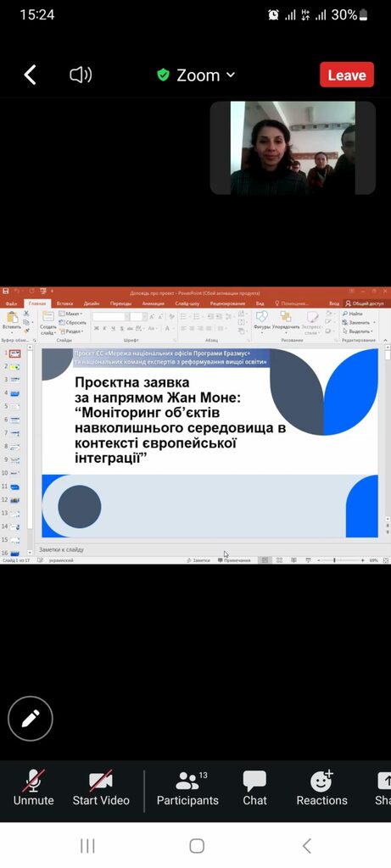The height and width of the screenshot is (868, 391).
Task: Open the Вид ribbon tab
Action: [x=260, y=303]
